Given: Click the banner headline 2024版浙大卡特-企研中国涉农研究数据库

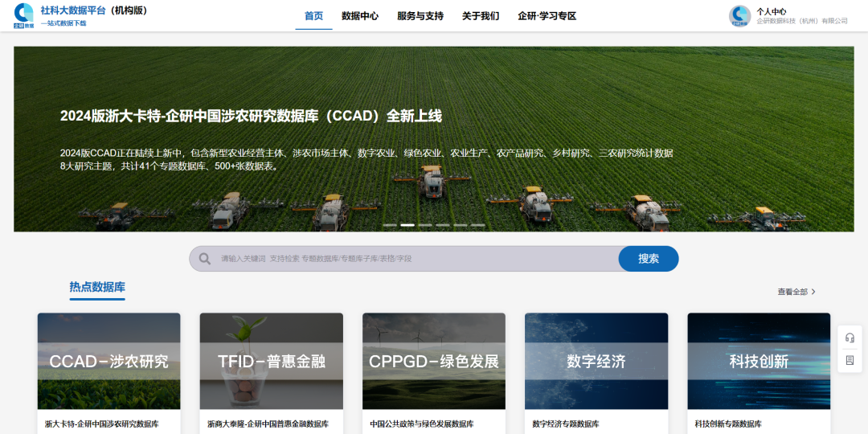Looking at the screenshot, I should pyautogui.click(x=251, y=117).
